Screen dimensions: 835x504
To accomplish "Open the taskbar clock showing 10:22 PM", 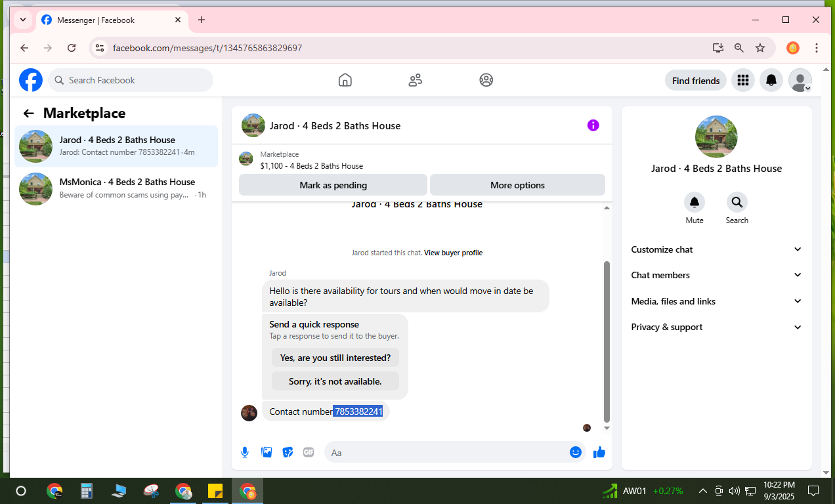I will [x=779, y=491].
